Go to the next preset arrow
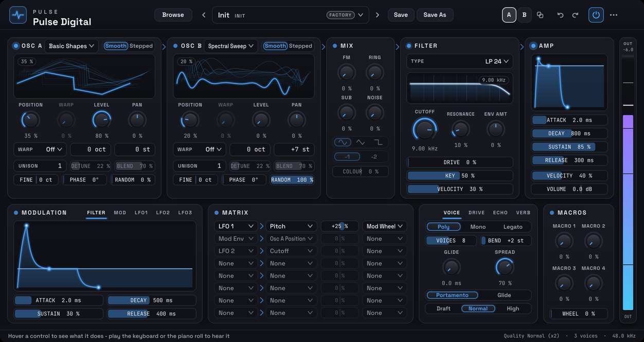The image size is (644, 342). [378, 15]
